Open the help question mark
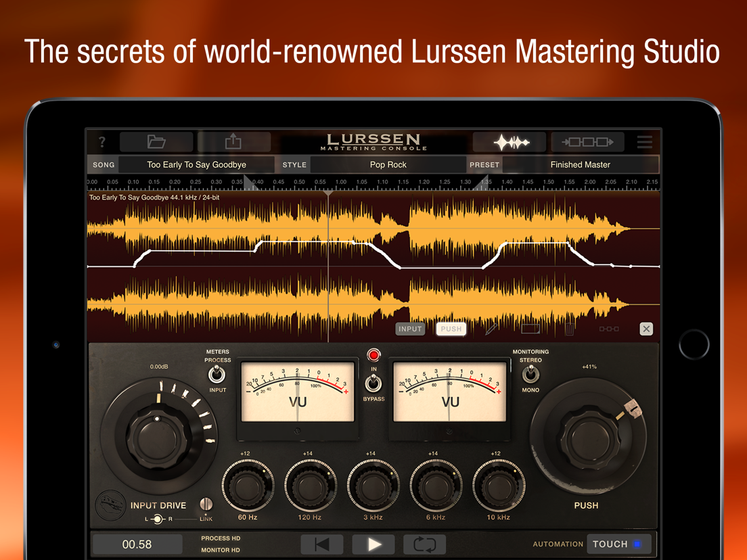747x560 pixels. tap(102, 141)
